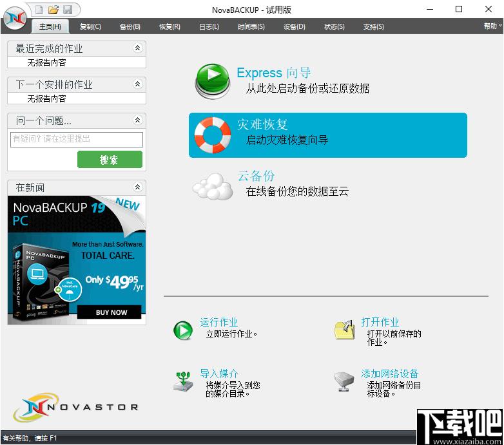
Task: Open the 支持(S) tab
Action: click(374, 26)
